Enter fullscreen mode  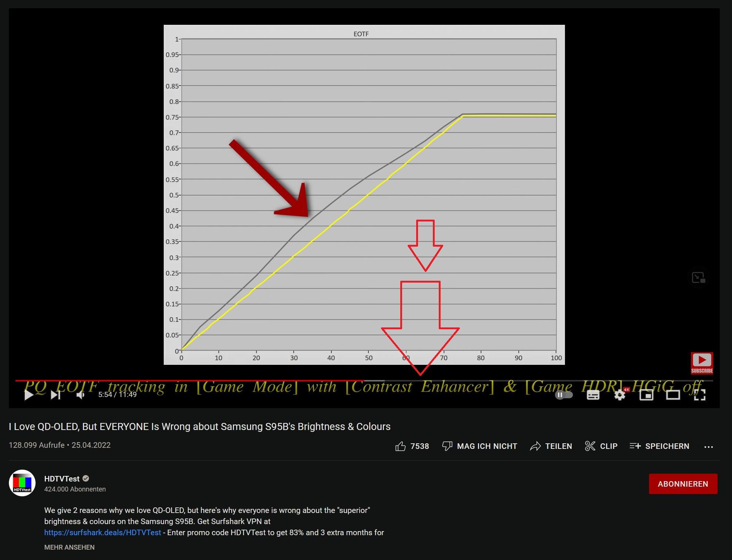(x=700, y=395)
